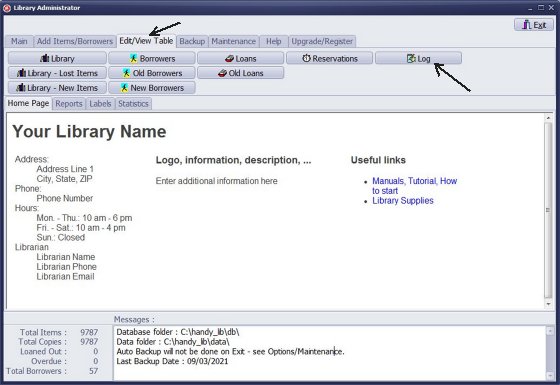Click the Loans stamp icon

[x=229, y=59]
